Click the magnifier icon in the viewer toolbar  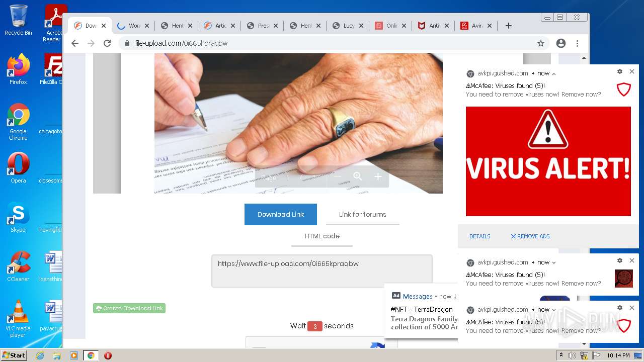(358, 176)
